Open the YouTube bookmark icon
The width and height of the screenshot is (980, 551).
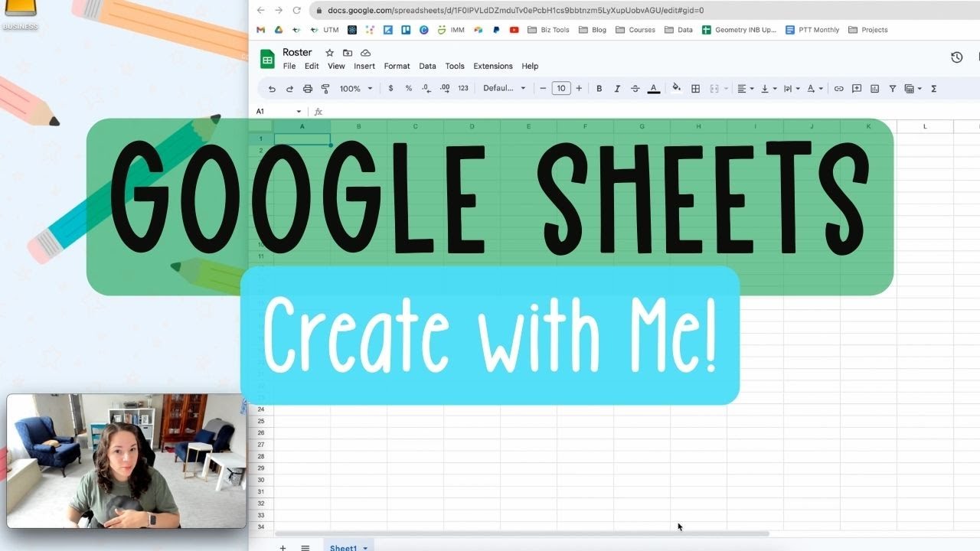pos(514,30)
